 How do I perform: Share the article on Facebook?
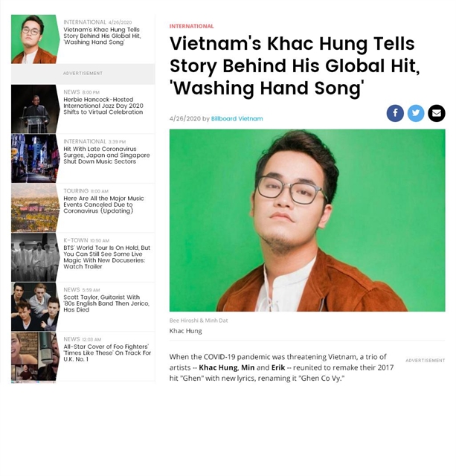(395, 114)
